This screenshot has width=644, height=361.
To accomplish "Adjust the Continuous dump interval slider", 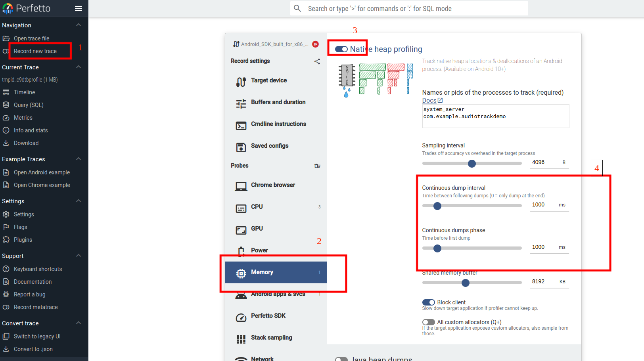I will [x=472, y=206].
